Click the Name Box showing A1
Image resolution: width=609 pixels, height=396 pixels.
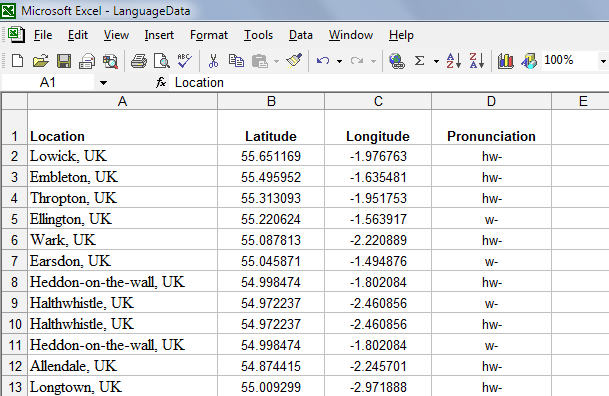[x=48, y=82]
